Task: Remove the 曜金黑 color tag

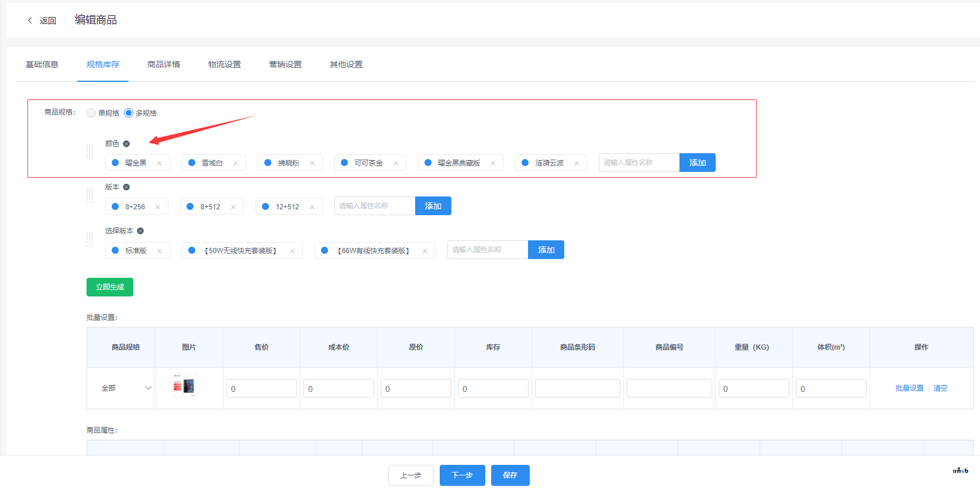Action: tap(160, 163)
